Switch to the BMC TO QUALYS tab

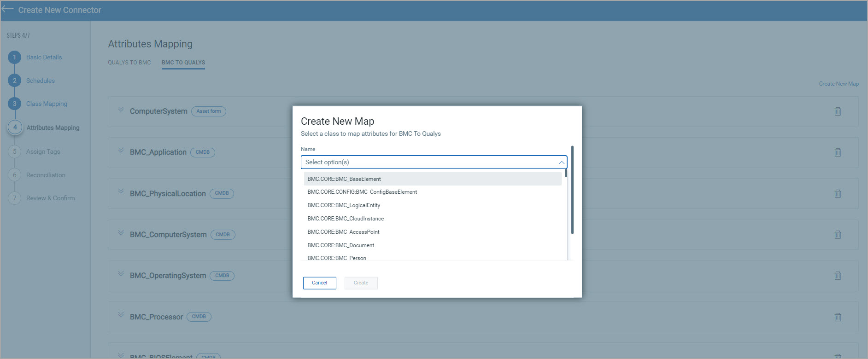(x=183, y=63)
